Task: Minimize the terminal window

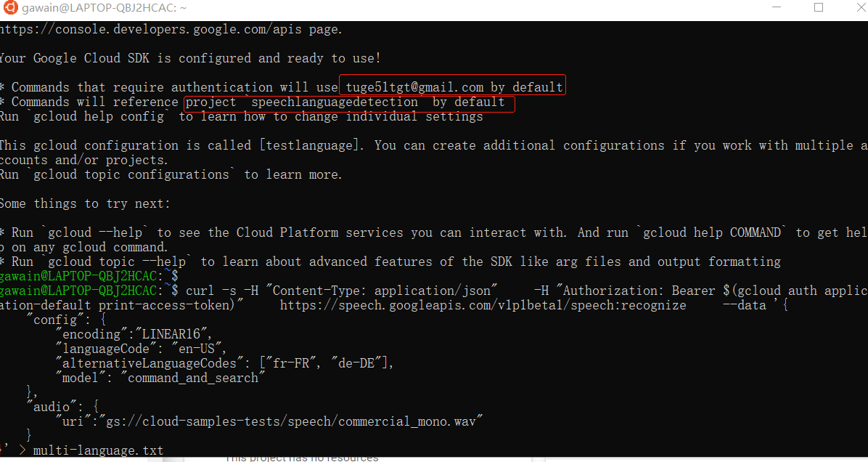Action: (x=776, y=8)
